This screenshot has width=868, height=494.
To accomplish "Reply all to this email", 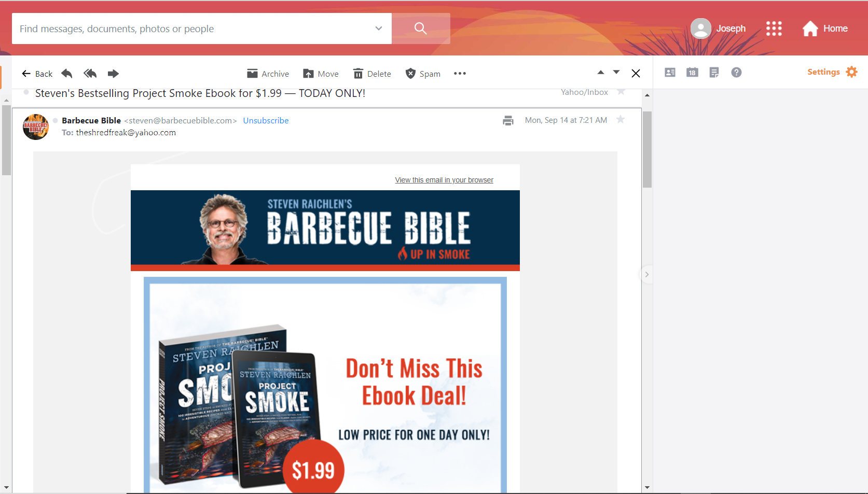I will (x=90, y=74).
